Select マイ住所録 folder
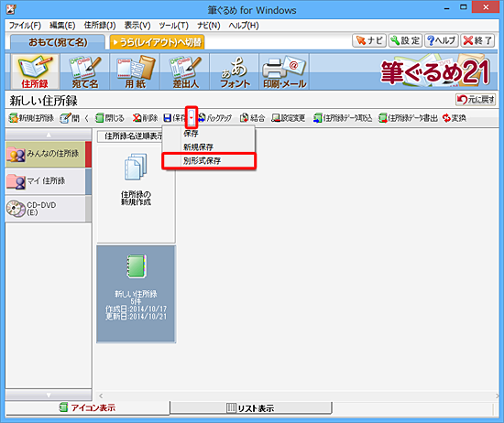Viewport: 504px width, 423px height. click(49, 181)
